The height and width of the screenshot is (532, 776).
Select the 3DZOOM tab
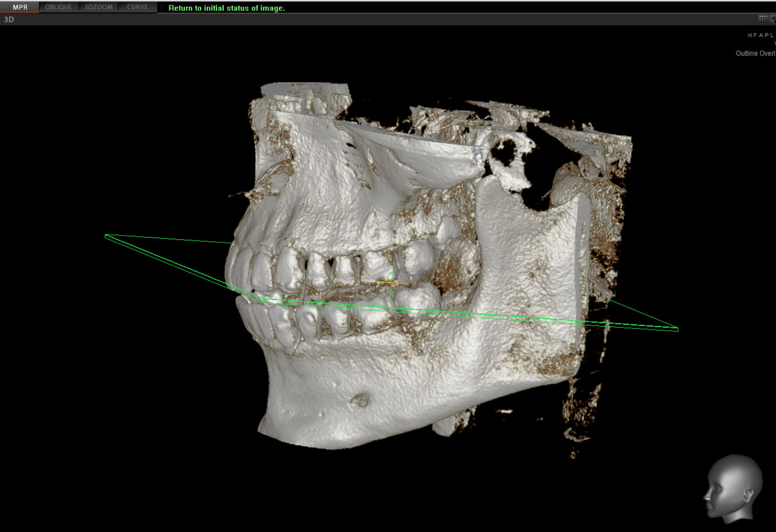98,7
